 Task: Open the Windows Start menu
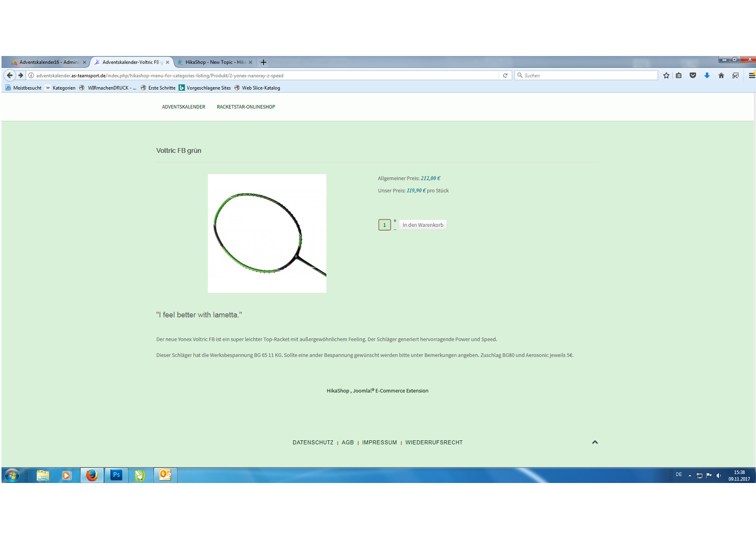pyautogui.click(x=12, y=476)
